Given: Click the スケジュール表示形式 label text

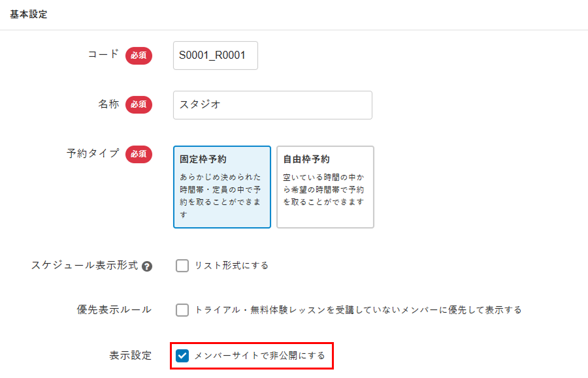Looking at the screenshot, I should click(84, 266).
